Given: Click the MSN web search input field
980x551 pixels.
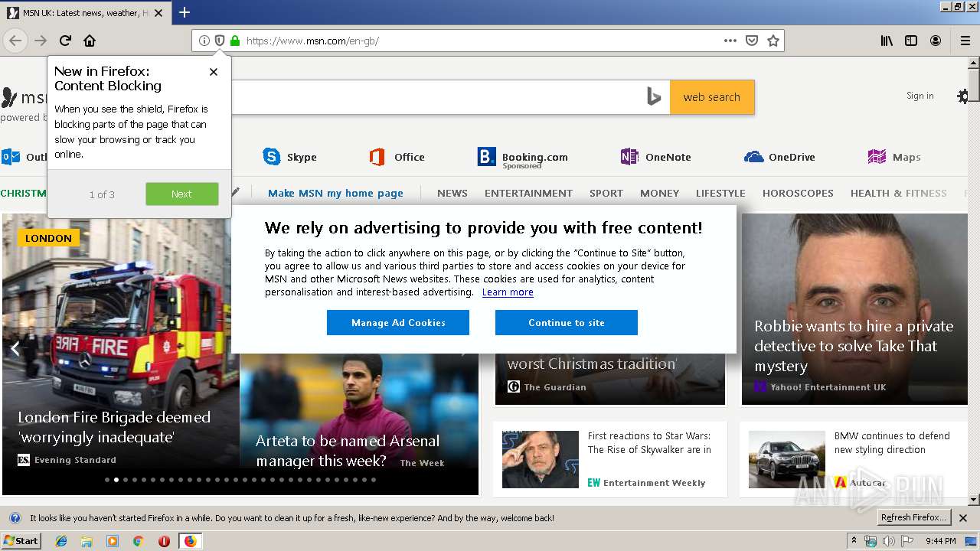Looking at the screenshot, I should point(436,97).
